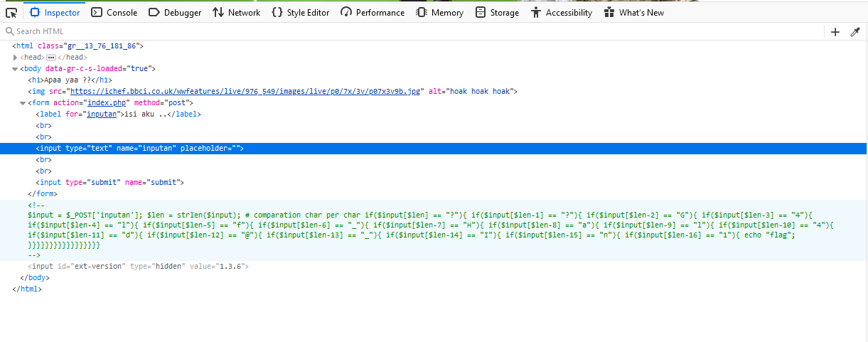Select the h1 Apaa yaa line
This screenshot has height=342, width=868.
click(70, 80)
